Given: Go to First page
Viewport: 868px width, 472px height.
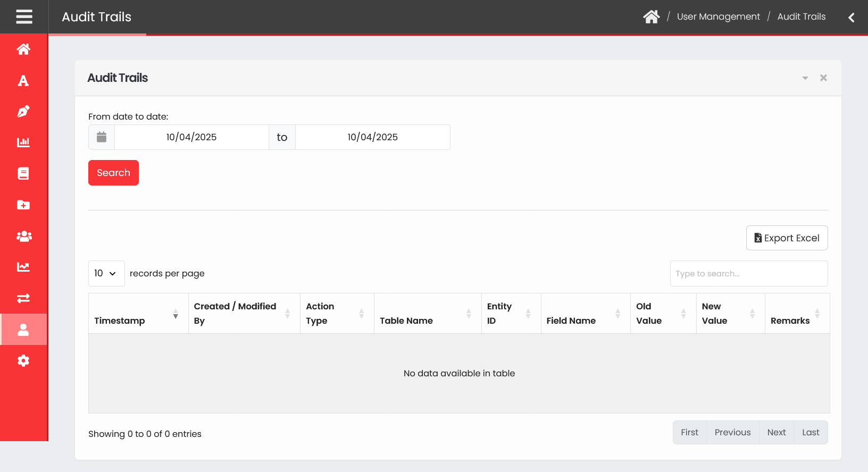Looking at the screenshot, I should coord(689,433).
